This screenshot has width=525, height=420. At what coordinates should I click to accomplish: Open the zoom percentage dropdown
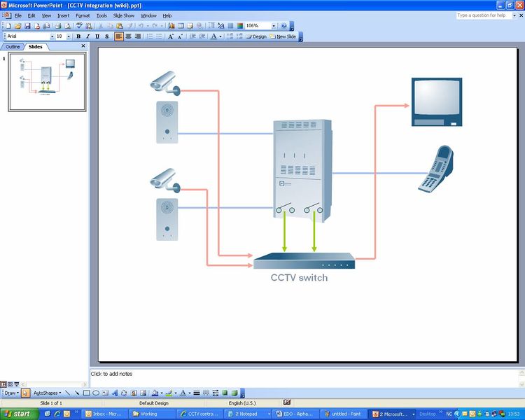(x=274, y=26)
